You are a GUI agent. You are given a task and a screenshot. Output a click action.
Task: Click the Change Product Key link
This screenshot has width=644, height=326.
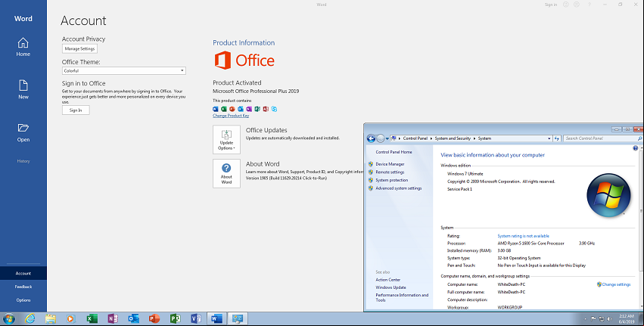point(231,116)
